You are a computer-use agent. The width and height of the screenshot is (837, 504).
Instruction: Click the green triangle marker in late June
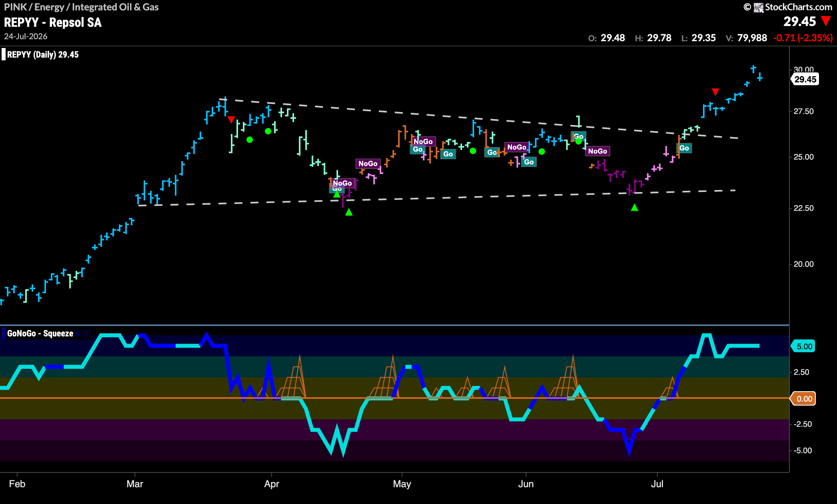[x=634, y=207]
